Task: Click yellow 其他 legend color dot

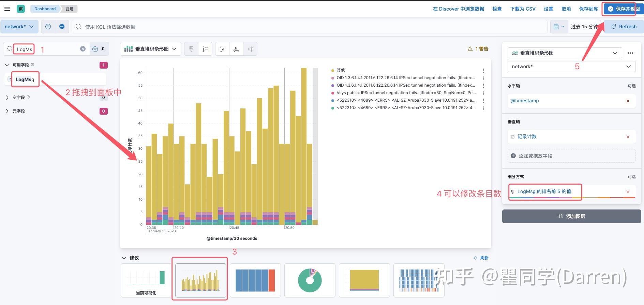Action: pos(333,70)
